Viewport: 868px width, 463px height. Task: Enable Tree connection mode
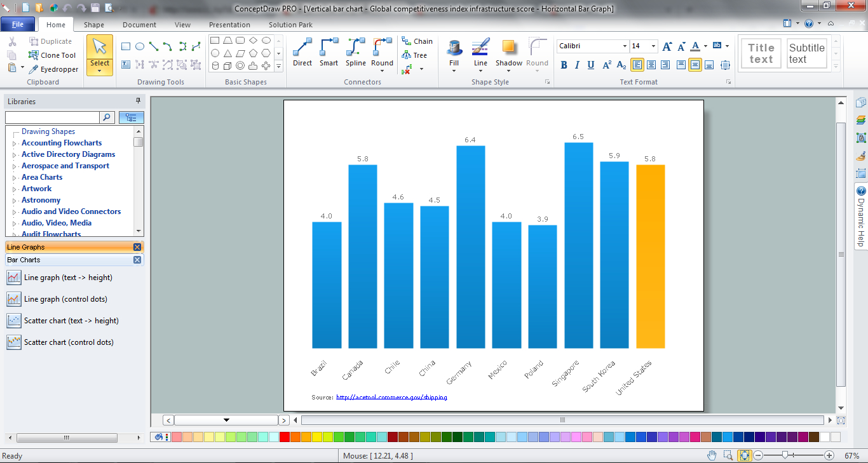pos(414,55)
